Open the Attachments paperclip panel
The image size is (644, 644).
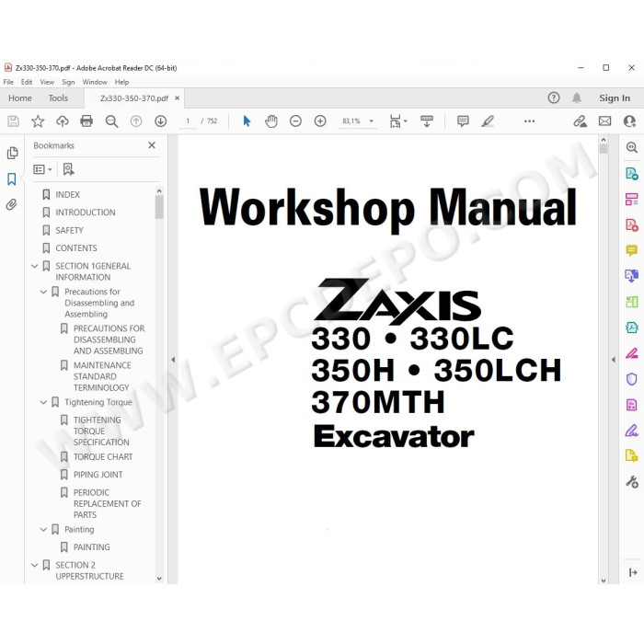[x=11, y=204]
